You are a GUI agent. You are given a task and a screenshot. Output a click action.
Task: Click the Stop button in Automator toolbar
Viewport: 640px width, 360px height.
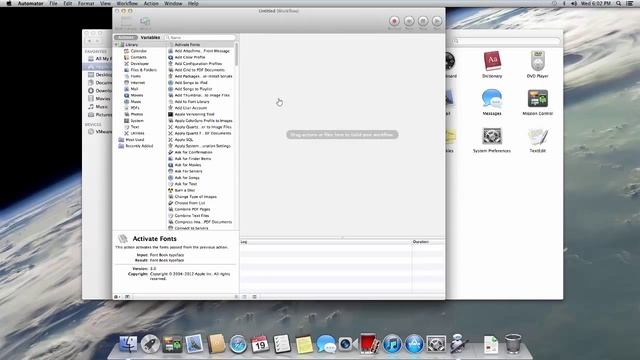click(x=423, y=21)
